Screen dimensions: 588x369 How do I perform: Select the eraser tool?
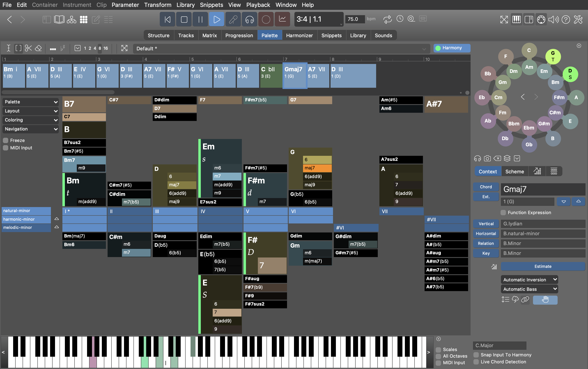(38, 48)
